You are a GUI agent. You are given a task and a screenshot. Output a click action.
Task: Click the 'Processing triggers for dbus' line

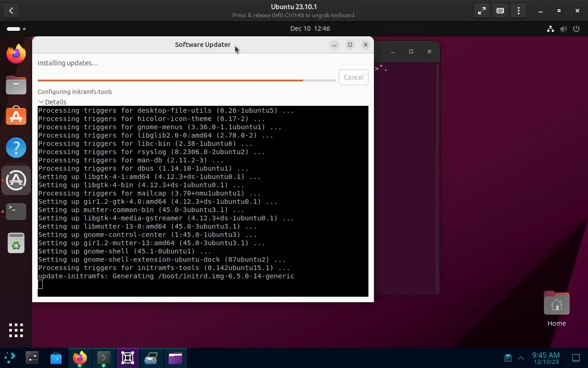click(x=143, y=168)
